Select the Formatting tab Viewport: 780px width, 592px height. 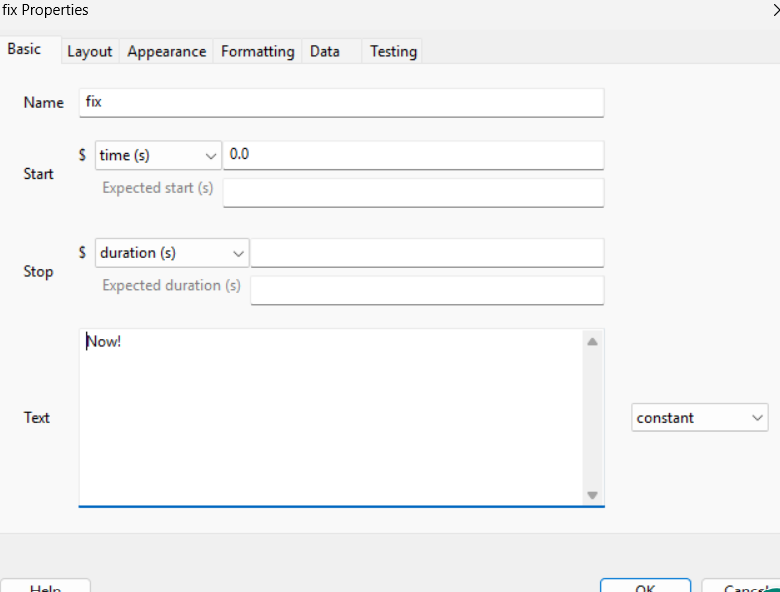point(257,51)
